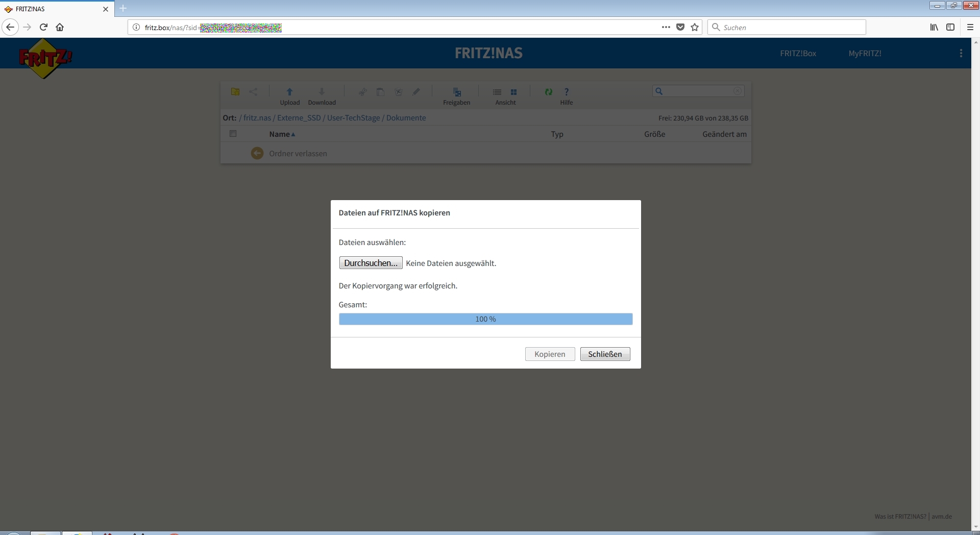Click the new folder icon in the NAS toolbar
980x535 pixels.
pyautogui.click(x=235, y=92)
